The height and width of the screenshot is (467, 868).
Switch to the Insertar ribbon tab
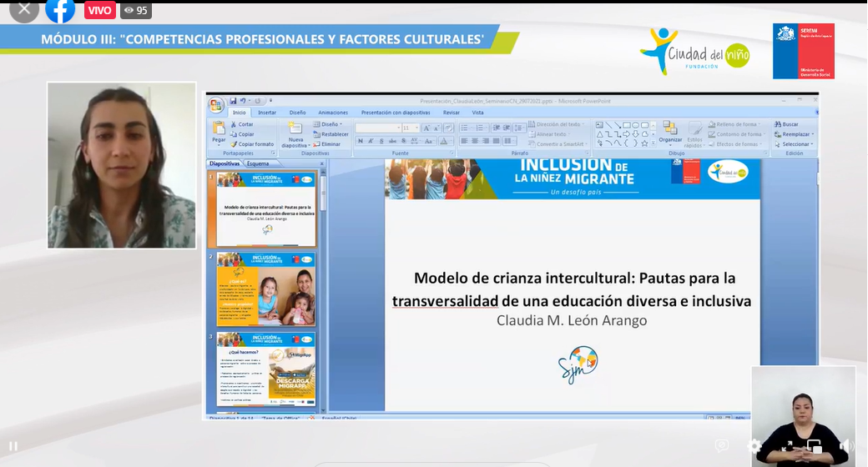(267, 112)
